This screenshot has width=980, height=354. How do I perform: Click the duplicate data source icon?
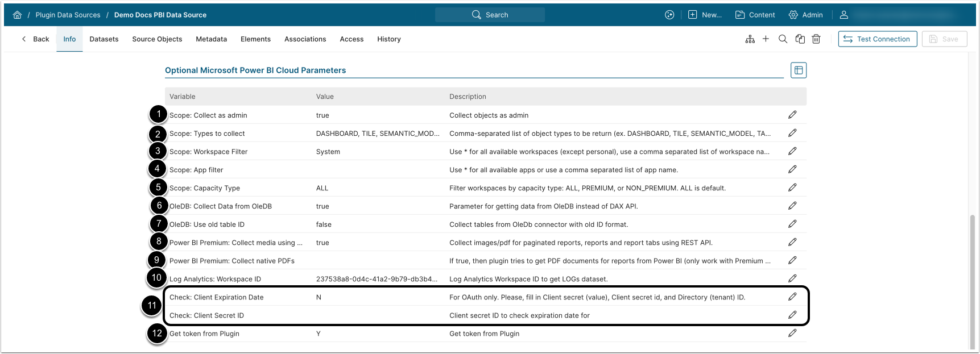point(800,39)
